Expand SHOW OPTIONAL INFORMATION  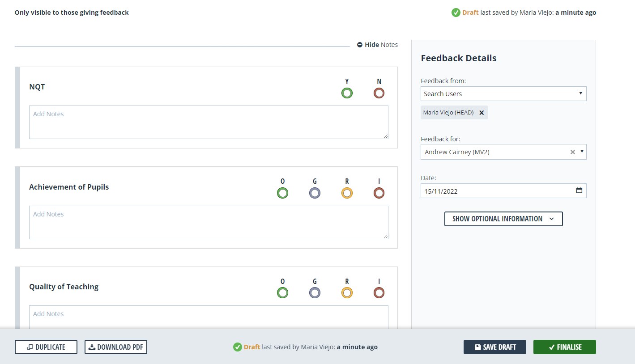pos(503,219)
